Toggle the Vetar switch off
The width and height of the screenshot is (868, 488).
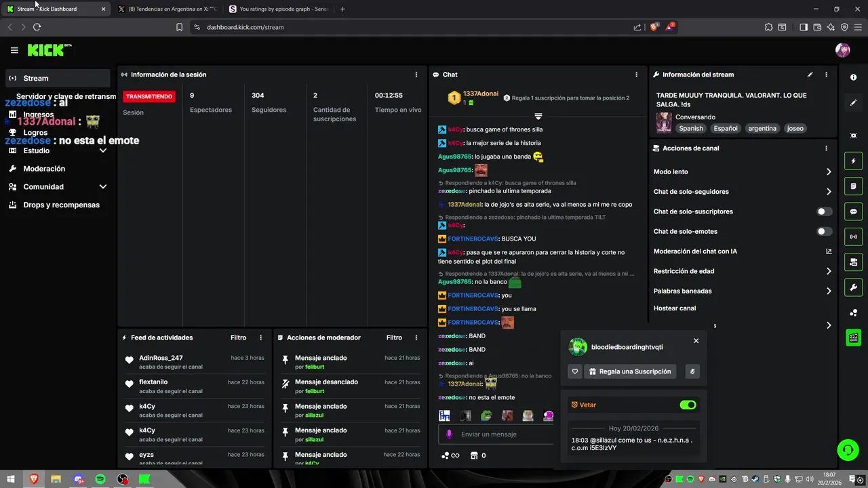[688, 405]
